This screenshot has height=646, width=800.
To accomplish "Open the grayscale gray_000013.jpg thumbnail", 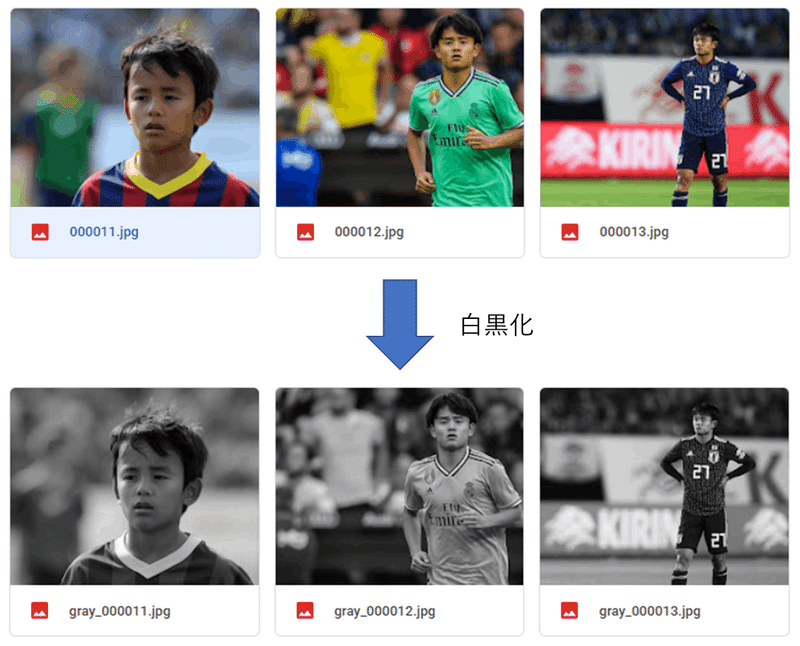I will 664,486.
